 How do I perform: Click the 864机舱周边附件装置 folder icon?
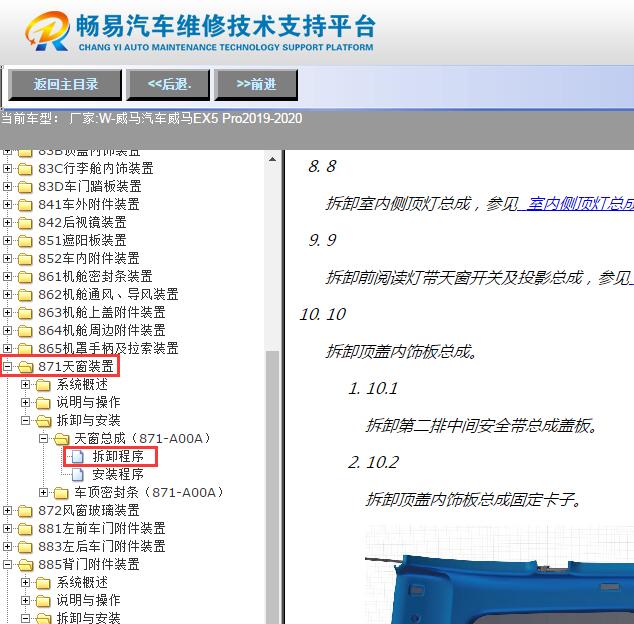(25, 331)
